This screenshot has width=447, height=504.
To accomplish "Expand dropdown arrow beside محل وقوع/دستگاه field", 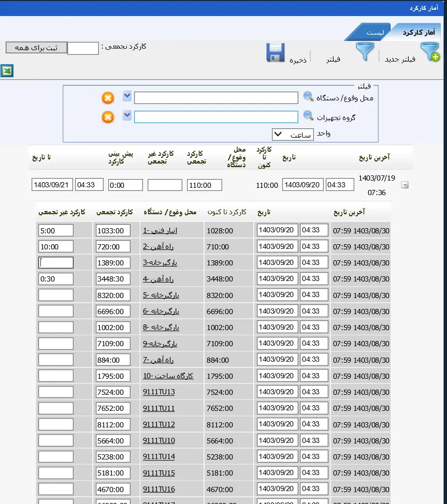I will click(127, 96).
